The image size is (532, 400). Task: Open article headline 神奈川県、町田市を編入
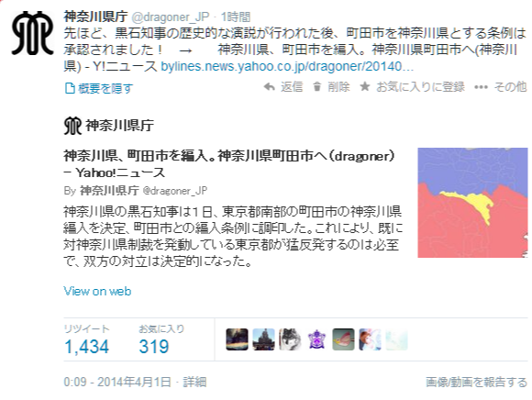(229, 164)
